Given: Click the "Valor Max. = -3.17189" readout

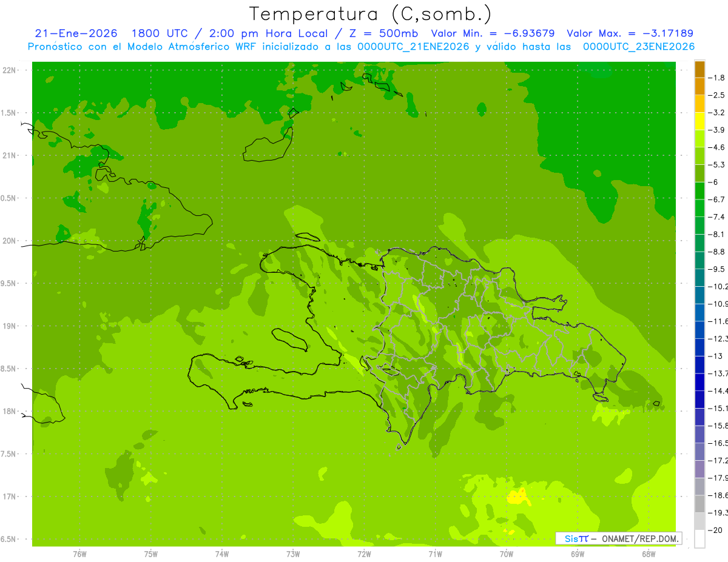Looking at the screenshot, I should (630, 33).
